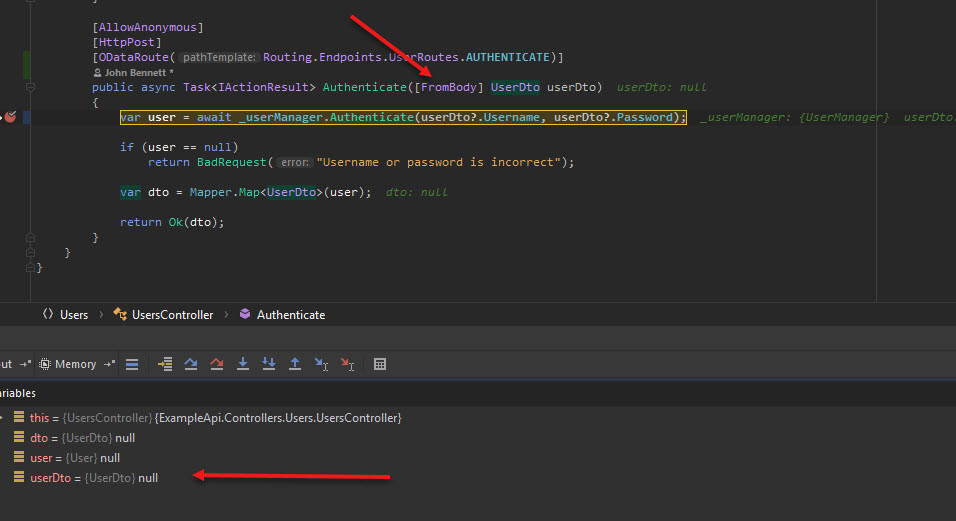956x521 pixels.
Task: Click the red Force Run to Cursor icon
Action: (348, 364)
